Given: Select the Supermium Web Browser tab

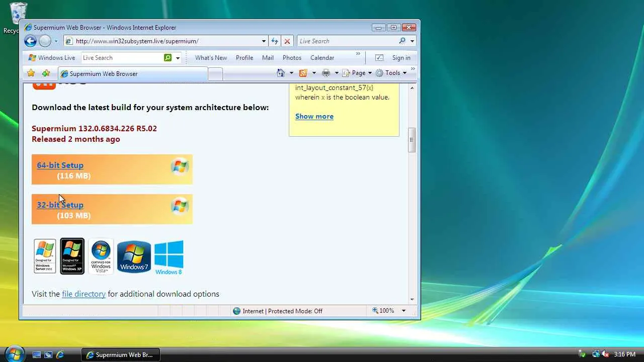Looking at the screenshot, I should (132, 73).
